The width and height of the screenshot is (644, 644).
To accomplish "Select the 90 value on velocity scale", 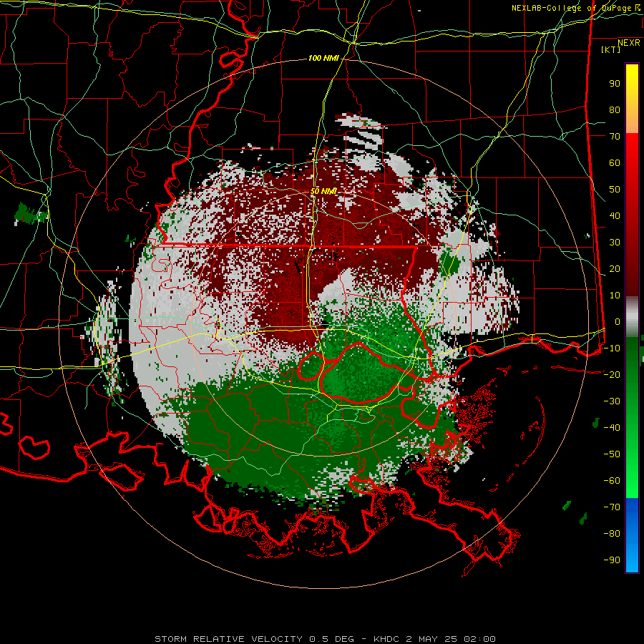I will [615, 84].
